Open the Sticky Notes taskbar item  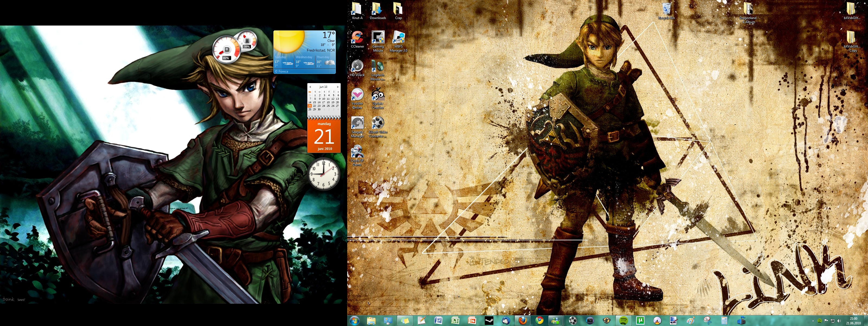[x=405, y=320]
